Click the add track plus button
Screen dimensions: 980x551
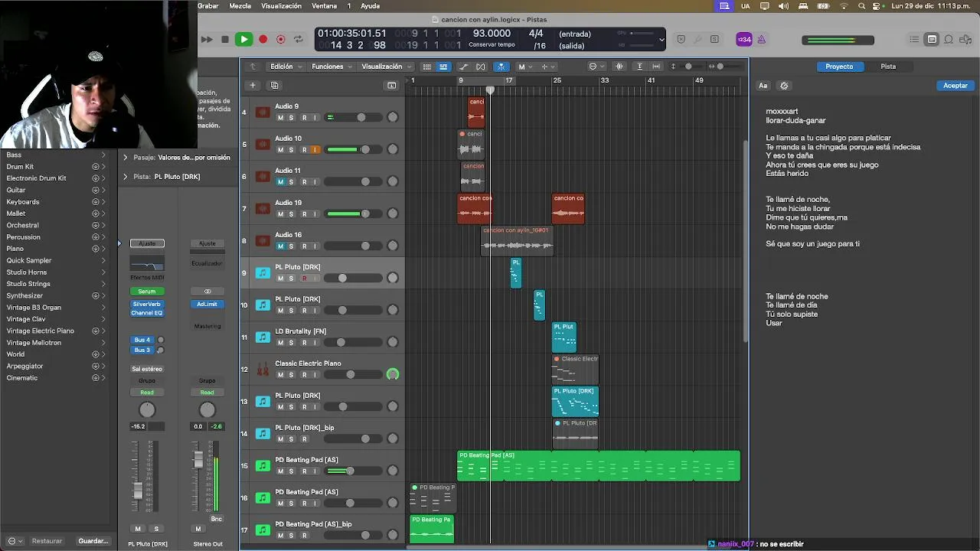point(252,85)
